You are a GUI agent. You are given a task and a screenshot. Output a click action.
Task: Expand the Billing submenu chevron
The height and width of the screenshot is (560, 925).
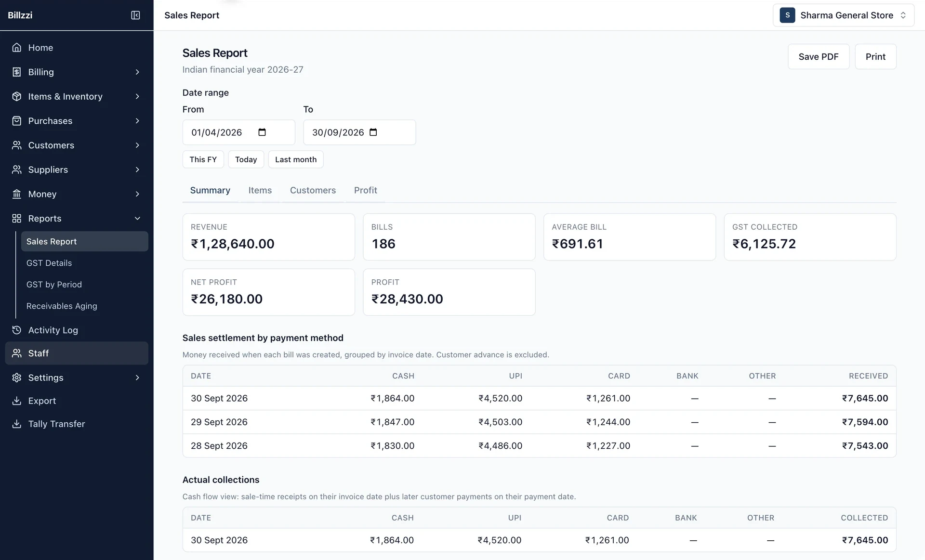137,72
